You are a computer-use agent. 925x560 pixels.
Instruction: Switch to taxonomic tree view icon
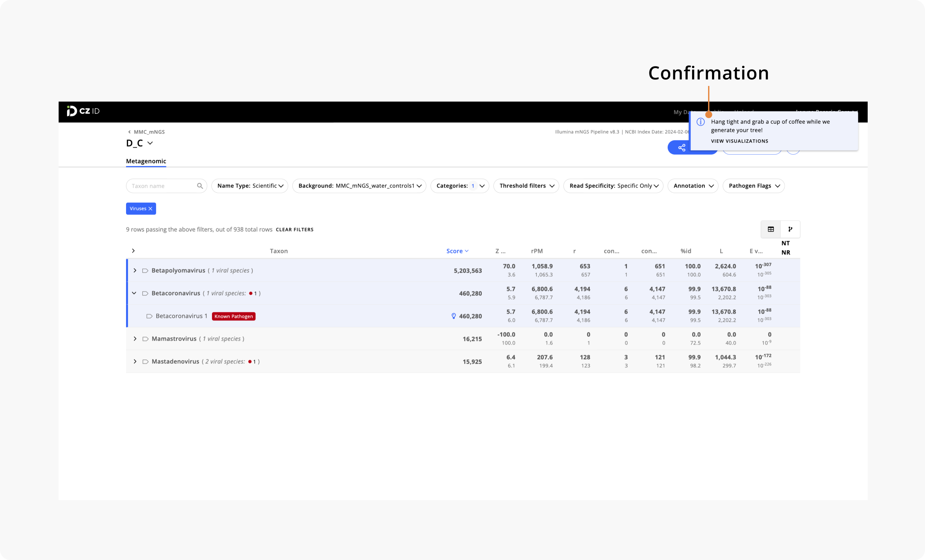[790, 229]
